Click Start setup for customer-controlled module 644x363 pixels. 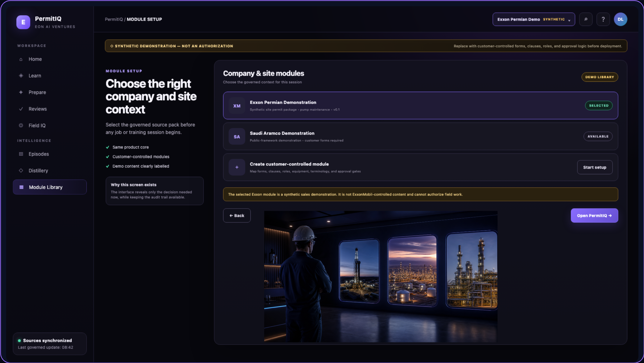[x=595, y=167]
